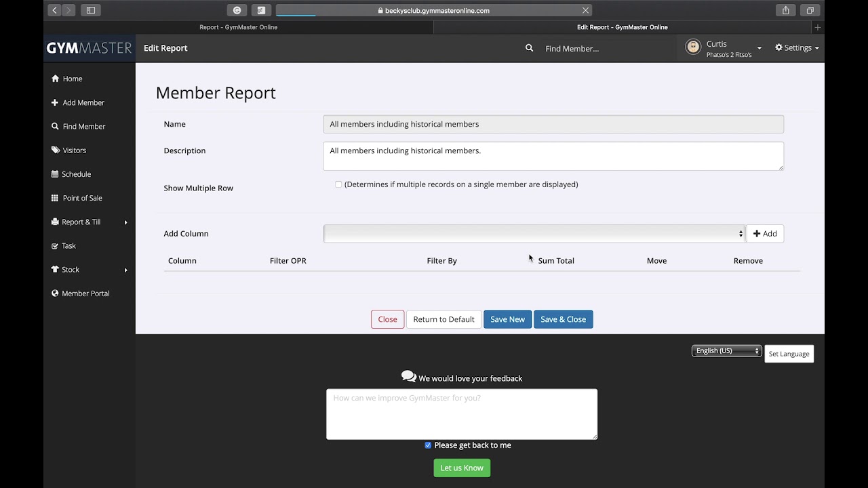The image size is (868, 488).
Task: Click the Set Language button
Action: [789, 354]
